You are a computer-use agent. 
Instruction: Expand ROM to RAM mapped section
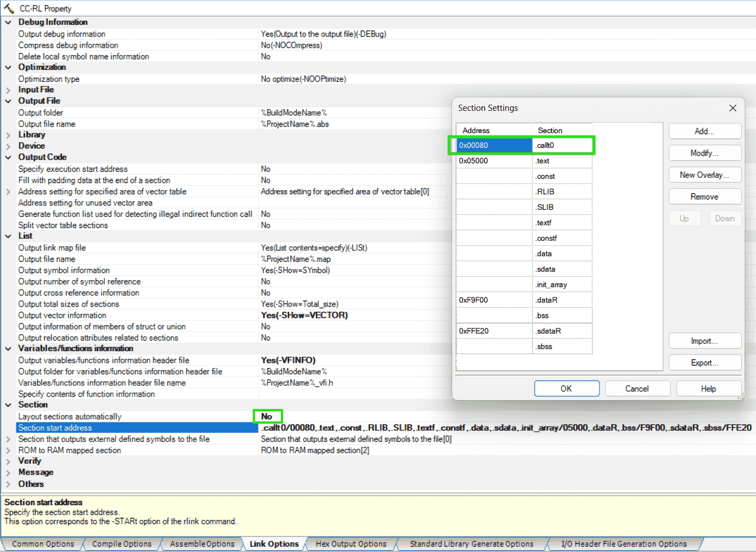coord(8,450)
